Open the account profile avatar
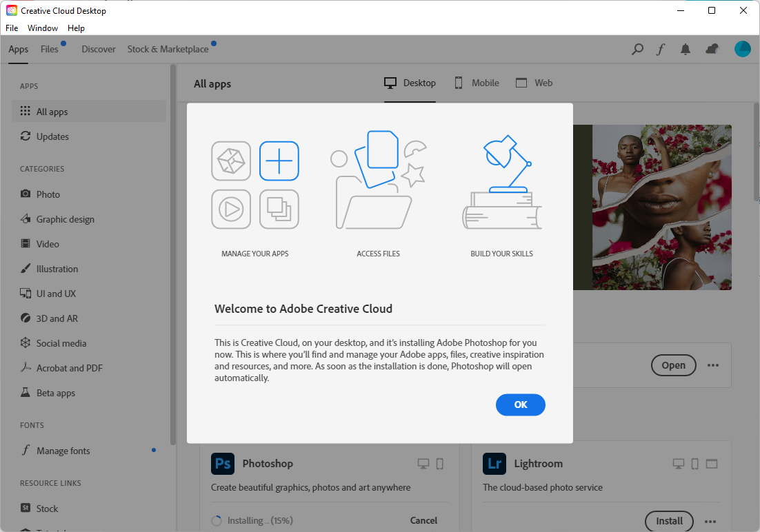Screen dimensions: 760x532 (742, 49)
